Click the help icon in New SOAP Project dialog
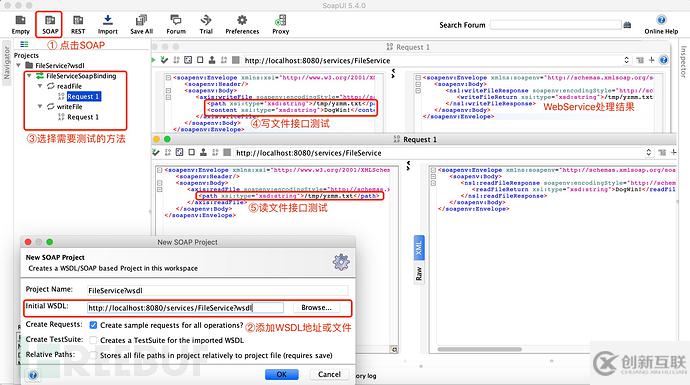Viewport: 690px width, 385px height. (33, 375)
